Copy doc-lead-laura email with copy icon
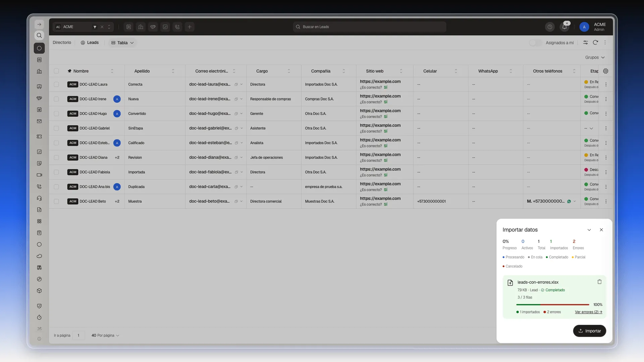The height and width of the screenshot is (362, 644). pos(236,84)
